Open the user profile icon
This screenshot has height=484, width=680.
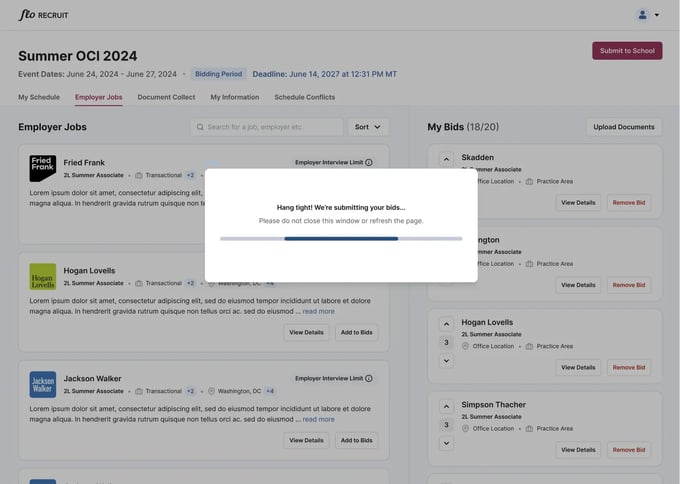pyautogui.click(x=642, y=15)
